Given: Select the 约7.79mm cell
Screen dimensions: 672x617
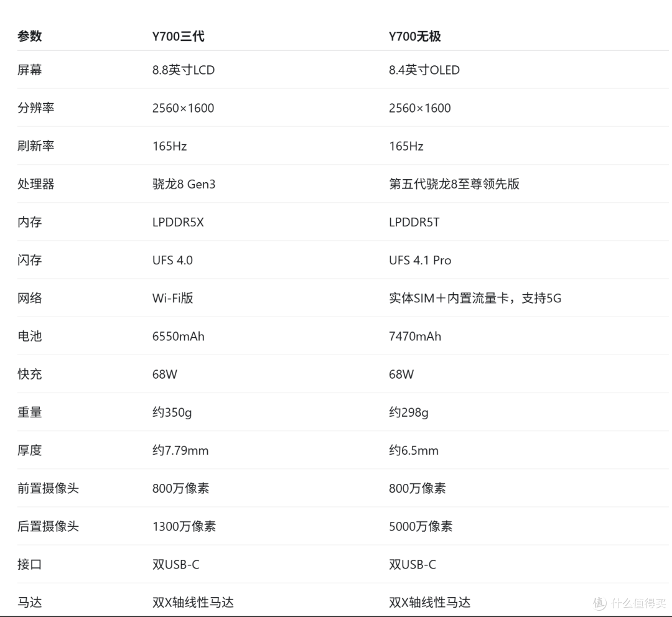Looking at the screenshot, I should click(x=180, y=450).
